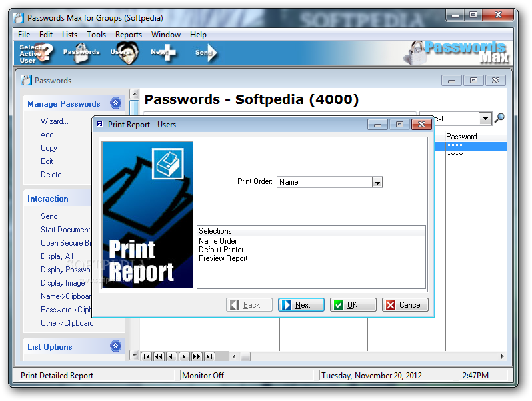Click the Name->Clipboard link

coord(65,296)
